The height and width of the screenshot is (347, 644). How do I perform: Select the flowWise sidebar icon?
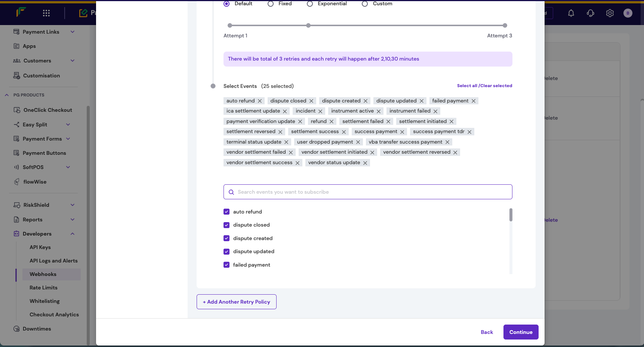tap(17, 182)
